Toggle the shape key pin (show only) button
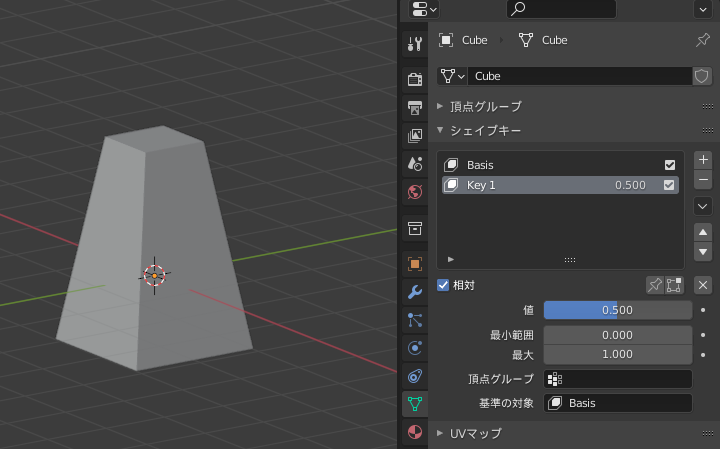The height and width of the screenshot is (449, 720). coord(655,285)
